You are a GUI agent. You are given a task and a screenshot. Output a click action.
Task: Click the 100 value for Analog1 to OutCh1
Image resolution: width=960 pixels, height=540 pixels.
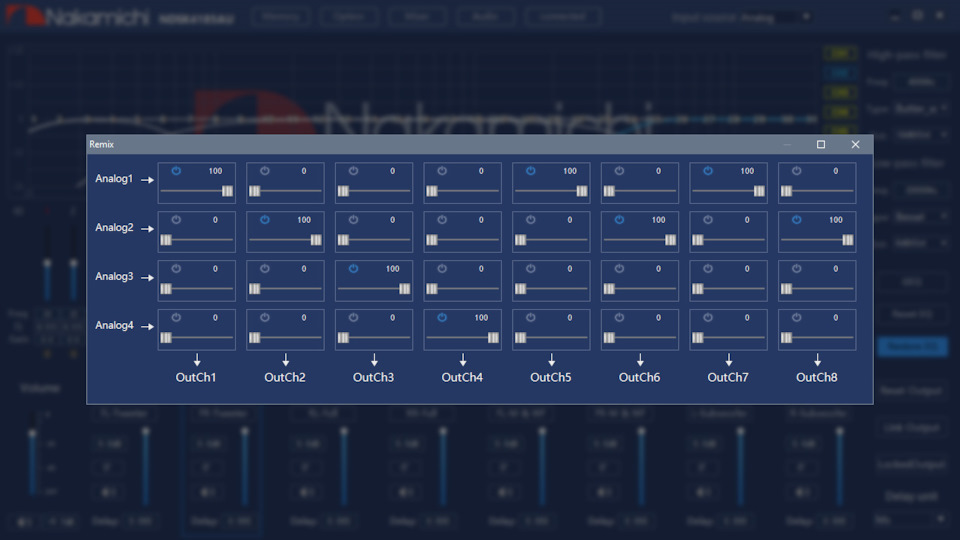coord(216,171)
